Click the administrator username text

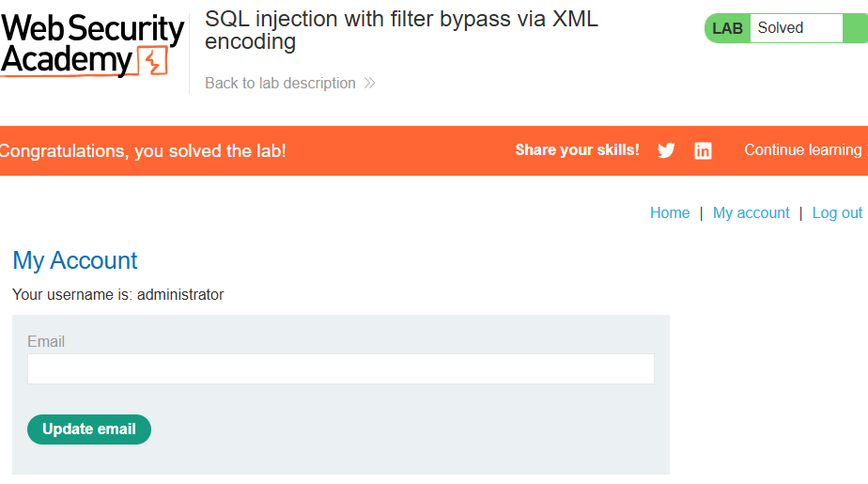180,294
